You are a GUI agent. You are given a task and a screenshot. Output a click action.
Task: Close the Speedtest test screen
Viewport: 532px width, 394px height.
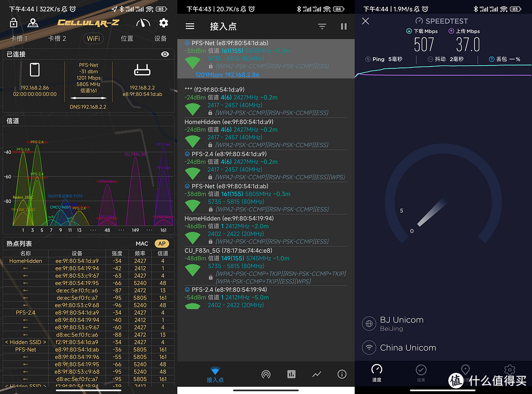366,21
